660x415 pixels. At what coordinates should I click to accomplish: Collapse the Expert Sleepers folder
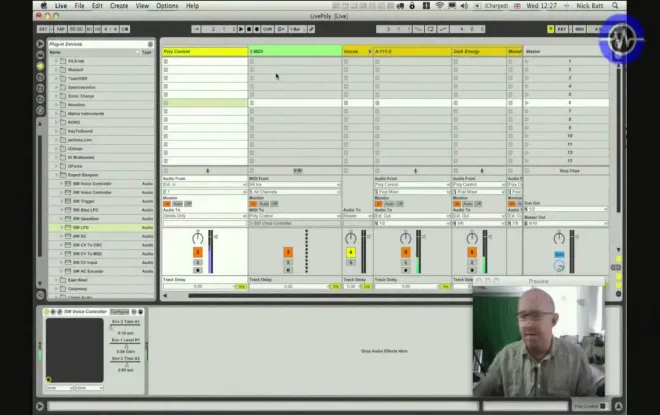tap(56, 175)
